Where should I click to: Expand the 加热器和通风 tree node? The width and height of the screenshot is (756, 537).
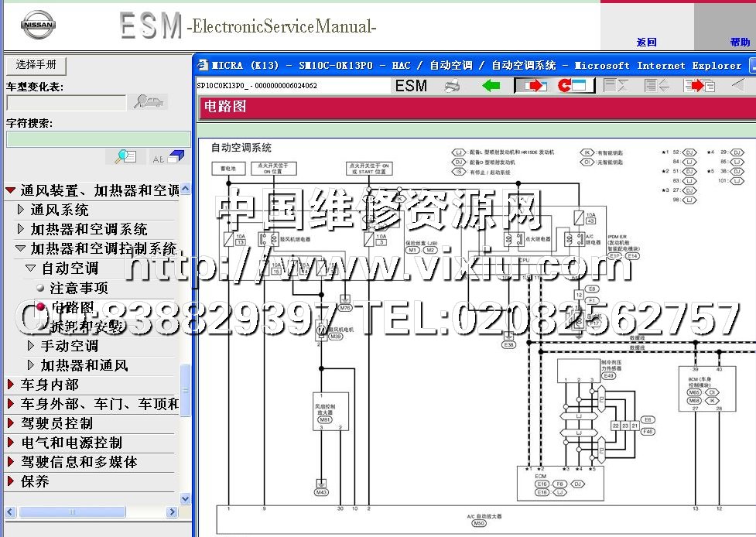point(31,365)
